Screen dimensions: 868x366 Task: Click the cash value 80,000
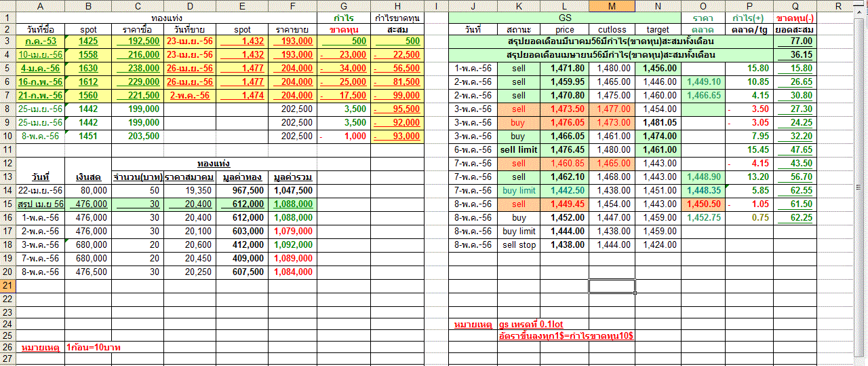point(88,190)
